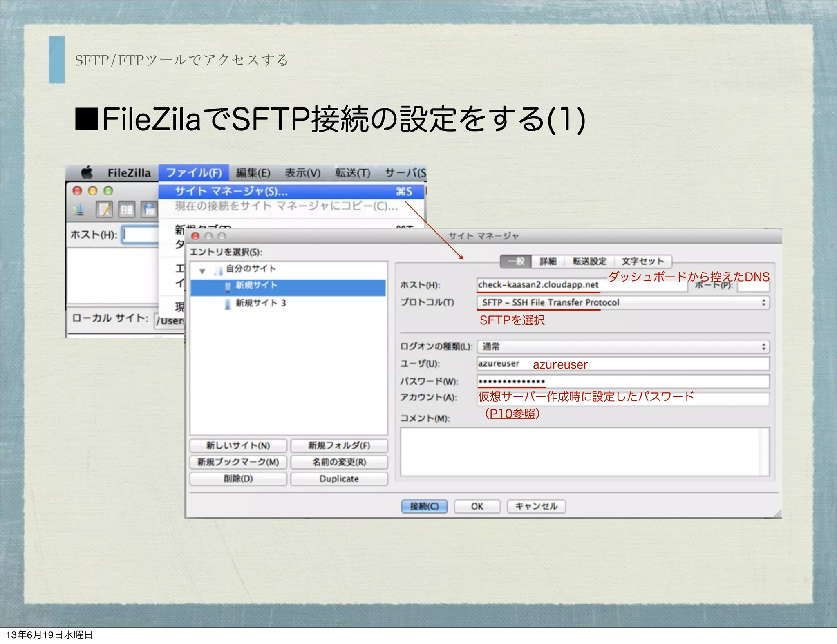The width and height of the screenshot is (837, 644).
Task: Toggle the message log toolbar icon
Action: pos(104,210)
